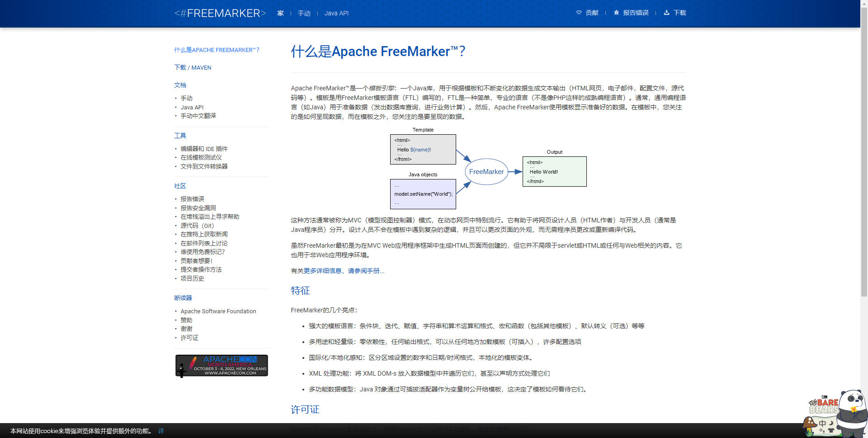Open the 报告错误 header menu item
Image resolution: width=868 pixels, height=438 pixels.
point(636,13)
